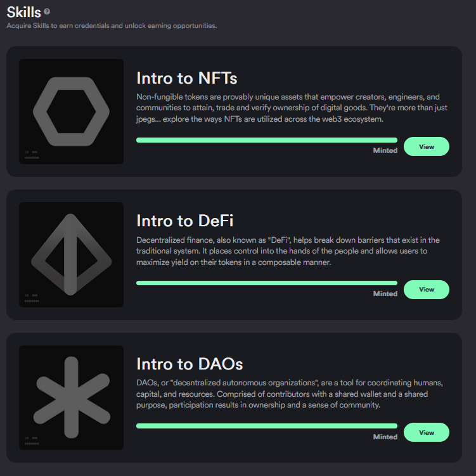Select the Intro to NFTs title
The width and height of the screenshot is (476, 476).
tap(187, 78)
